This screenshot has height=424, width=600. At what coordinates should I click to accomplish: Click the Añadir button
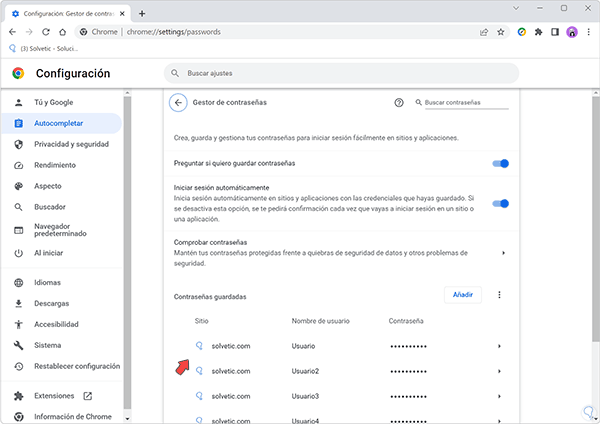click(463, 295)
